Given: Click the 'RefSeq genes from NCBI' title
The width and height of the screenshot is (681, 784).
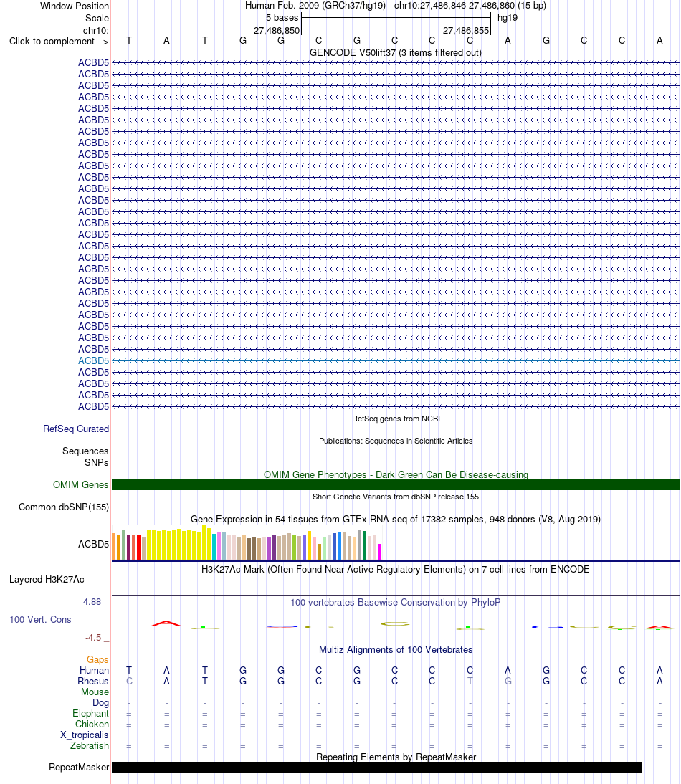Looking at the screenshot, I should point(396,419).
